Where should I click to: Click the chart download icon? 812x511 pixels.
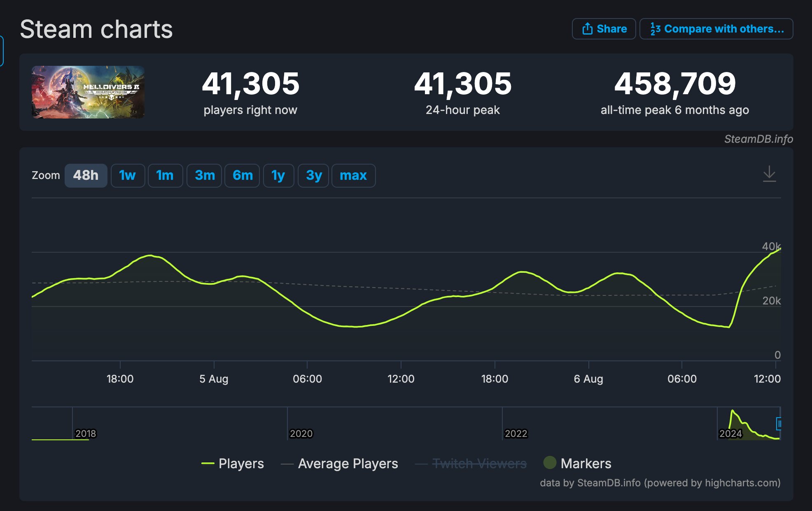[x=769, y=174]
